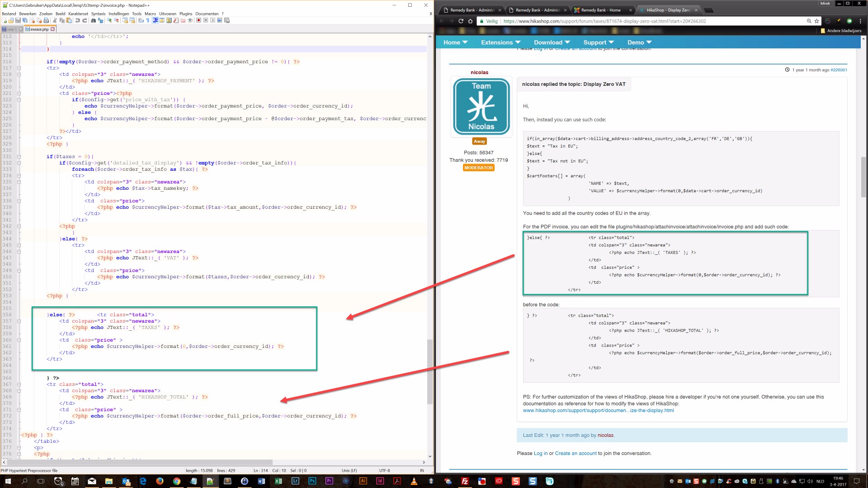Click the Find (binoculars) toolbar icon
Viewport: 868px width, 488px height.
93,20
